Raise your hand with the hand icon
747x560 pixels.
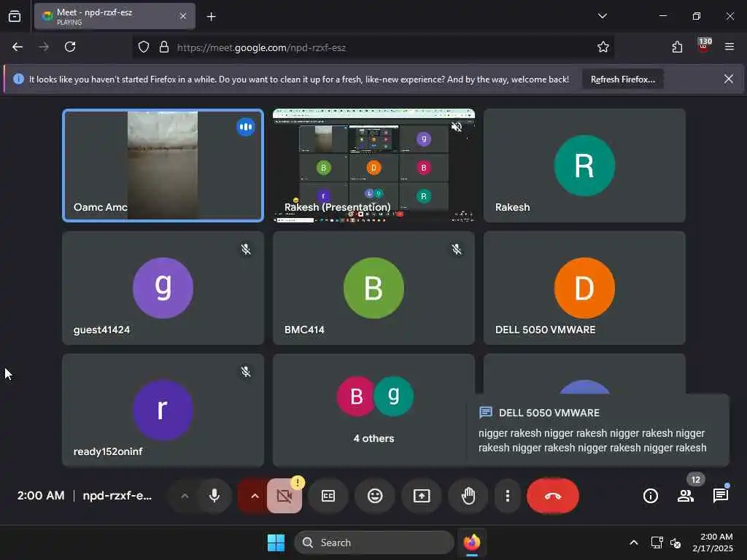(468, 496)
